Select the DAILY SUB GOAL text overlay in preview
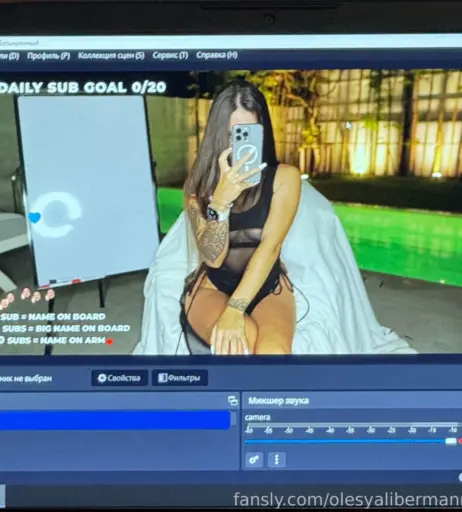This screenshot has height=512, width=462. point(83,88)
